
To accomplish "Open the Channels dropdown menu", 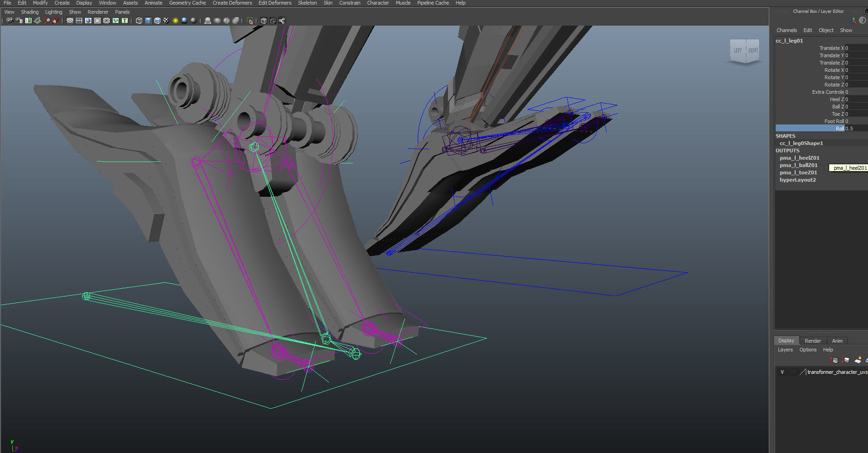I will click(787, 30).
